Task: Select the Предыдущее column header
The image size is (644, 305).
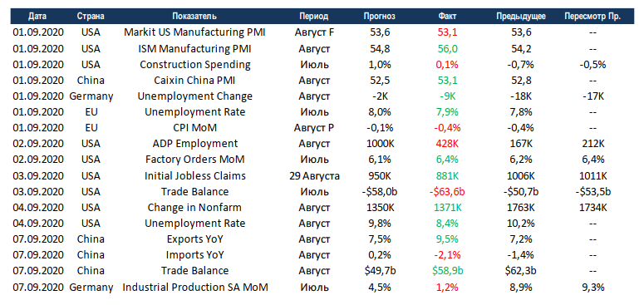Action: (x=521, y=17)
